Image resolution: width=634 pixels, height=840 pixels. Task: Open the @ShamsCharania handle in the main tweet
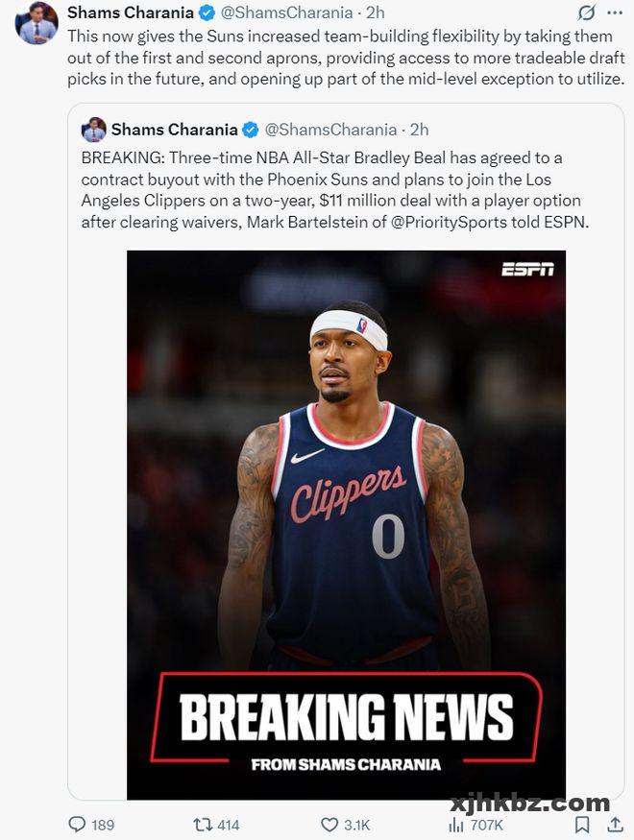coord(286,12)
